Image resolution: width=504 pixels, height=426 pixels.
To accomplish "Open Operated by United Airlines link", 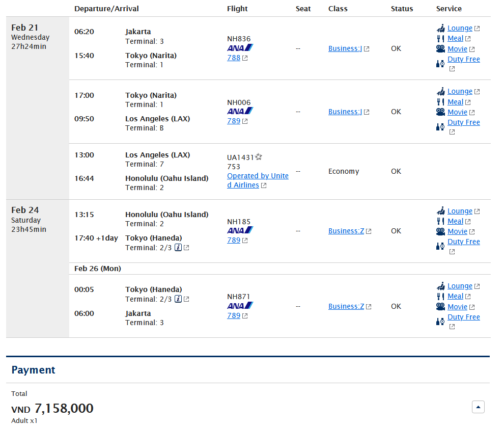I will click(258, 180).
